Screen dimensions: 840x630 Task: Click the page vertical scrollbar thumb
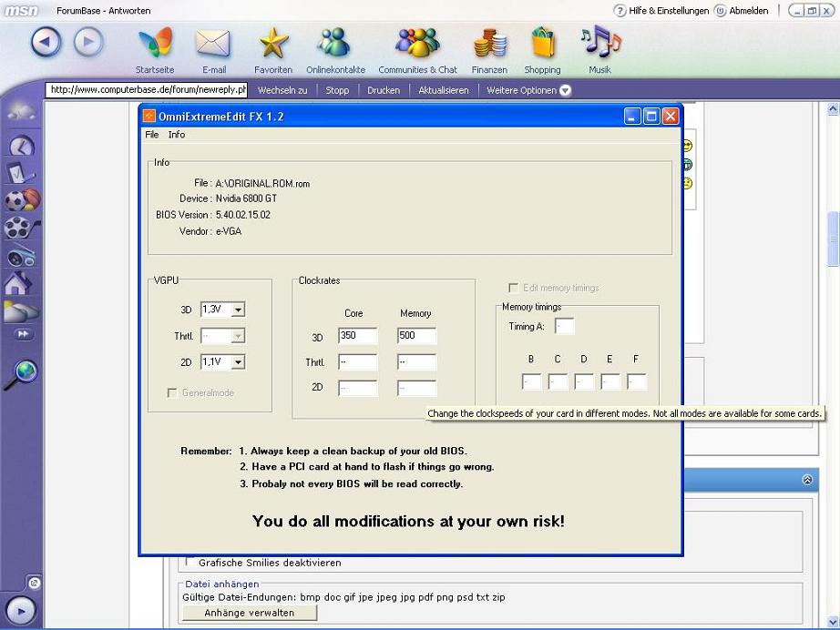pos(833,239)
